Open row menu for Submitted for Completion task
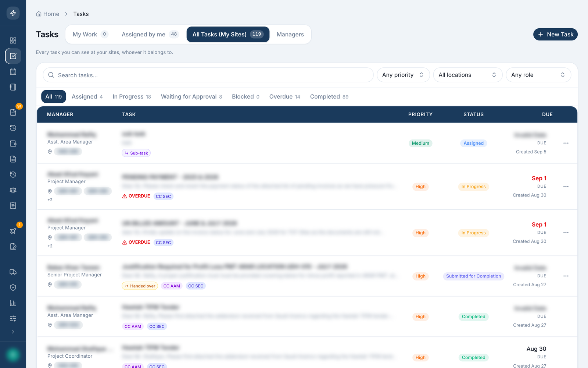 [566, 276]
